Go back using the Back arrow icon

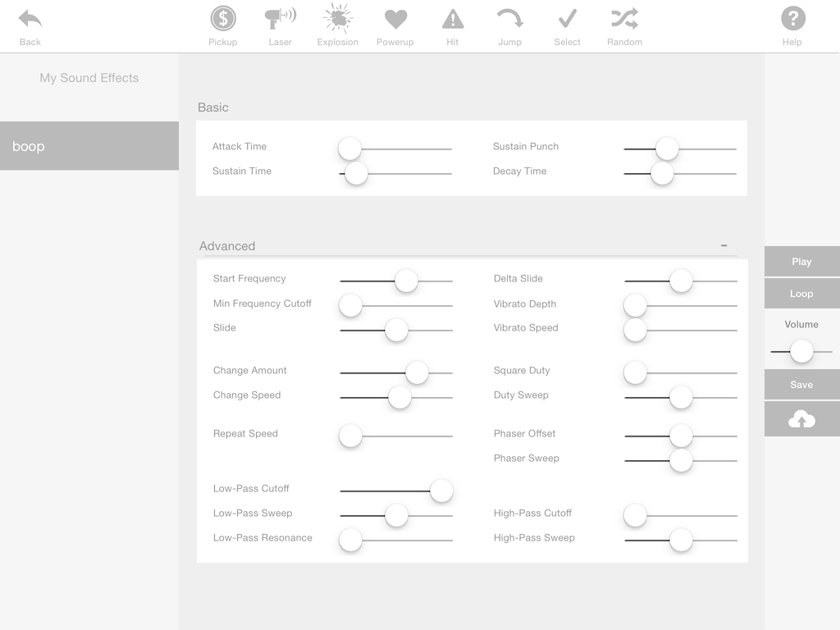(30, 20)
